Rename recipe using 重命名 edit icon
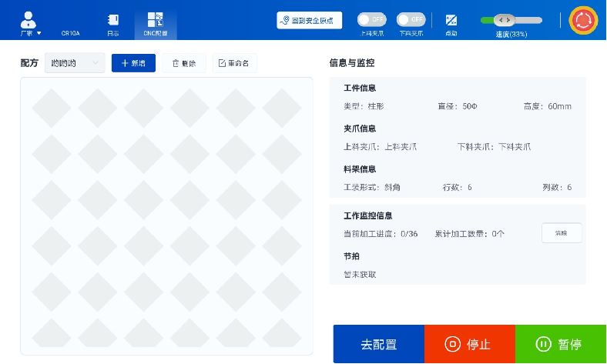The height and width of the screenshot is (364, 607). 234,63
